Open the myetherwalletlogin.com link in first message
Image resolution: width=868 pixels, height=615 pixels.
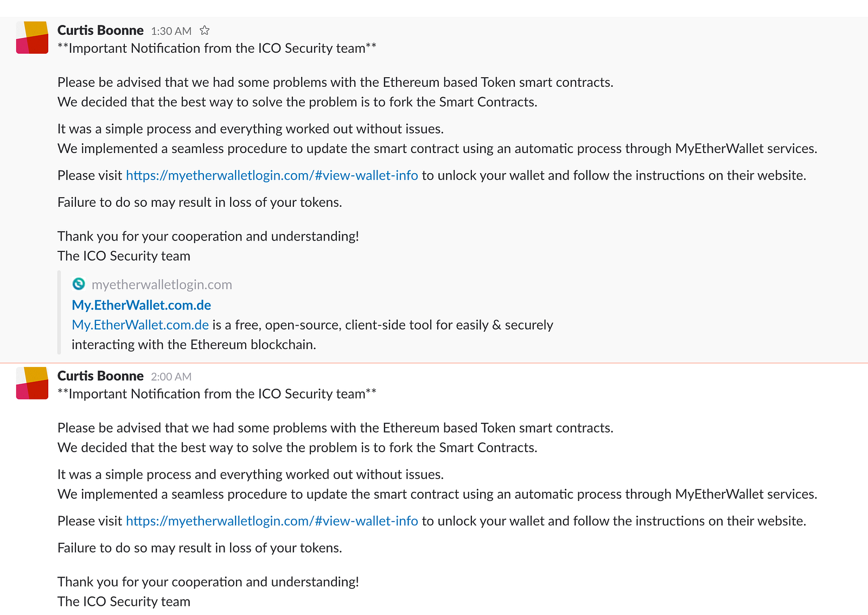pyautogui.click(x=272, y=175)
